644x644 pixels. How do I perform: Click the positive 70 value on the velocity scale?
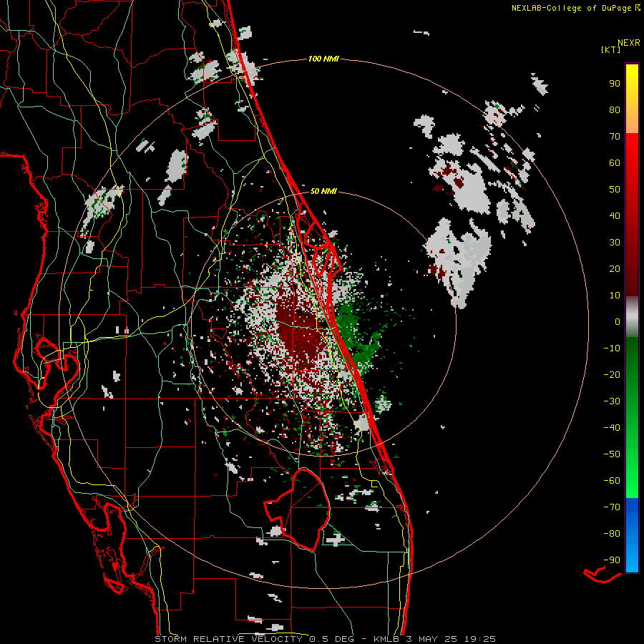pyautogui.click(x=615, y=137)
